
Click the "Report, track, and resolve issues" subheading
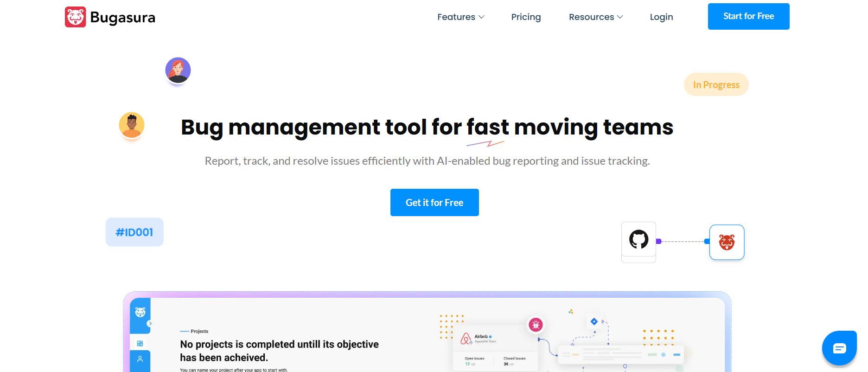428,161
